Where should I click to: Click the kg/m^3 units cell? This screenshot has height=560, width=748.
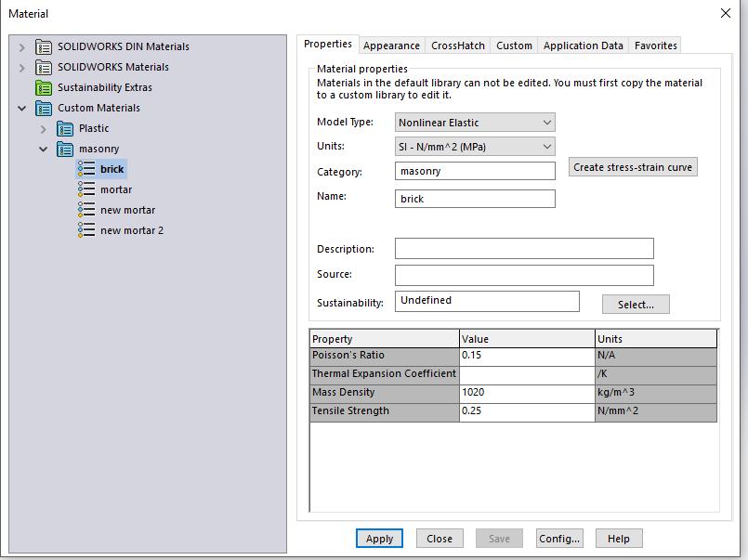(656, 393)
